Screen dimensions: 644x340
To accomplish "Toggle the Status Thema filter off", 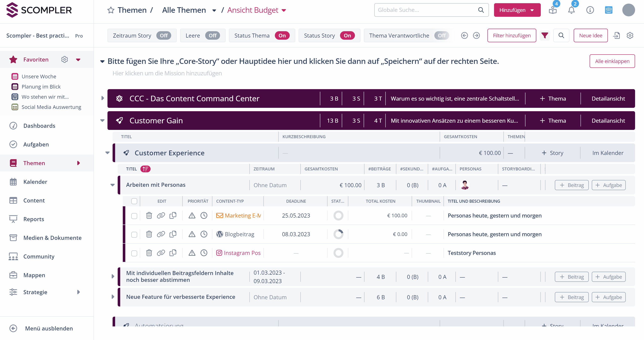I will coord(282,35).
